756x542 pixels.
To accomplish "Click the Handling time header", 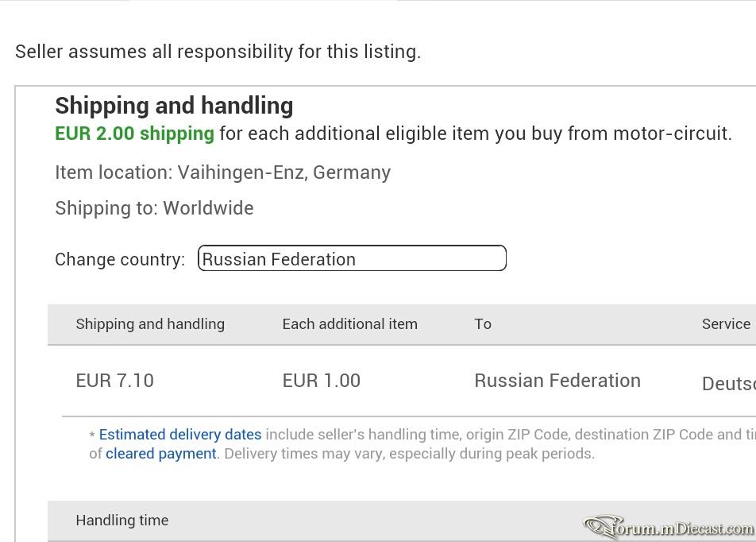I will tap(122, 521).
